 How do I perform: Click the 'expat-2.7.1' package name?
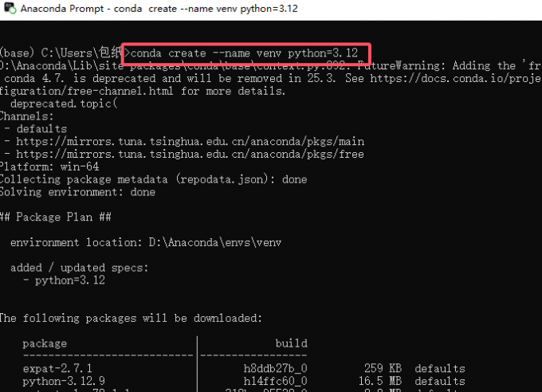[57, 368]
